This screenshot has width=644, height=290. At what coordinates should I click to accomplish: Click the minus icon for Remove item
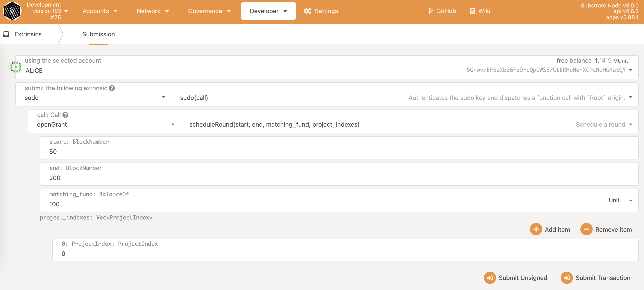tap(586, 229)
